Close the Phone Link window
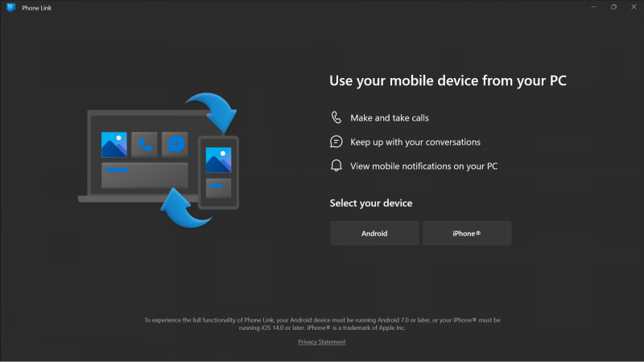Viewport: 644px width, 362px height. click(634, 7)
